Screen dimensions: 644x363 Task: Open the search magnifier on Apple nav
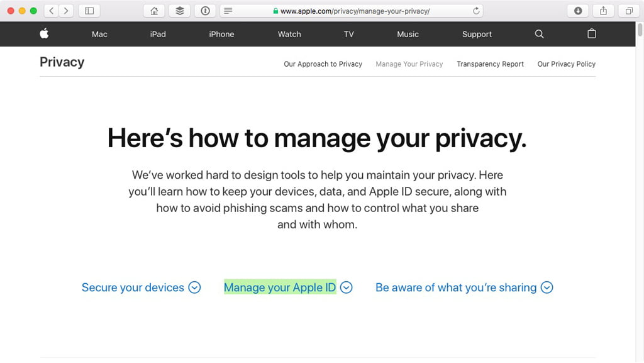(539, 34)
